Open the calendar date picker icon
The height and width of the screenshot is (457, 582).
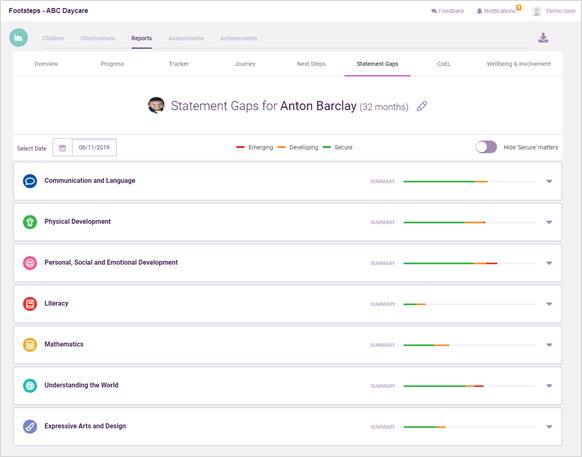(x=62, y=148)
